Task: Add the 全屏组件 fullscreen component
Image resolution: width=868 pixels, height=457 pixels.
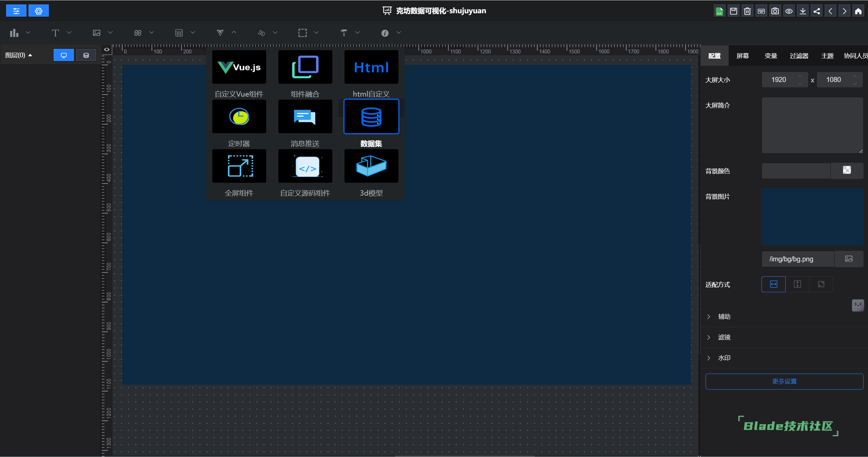Action: click(x=239, y=166)
